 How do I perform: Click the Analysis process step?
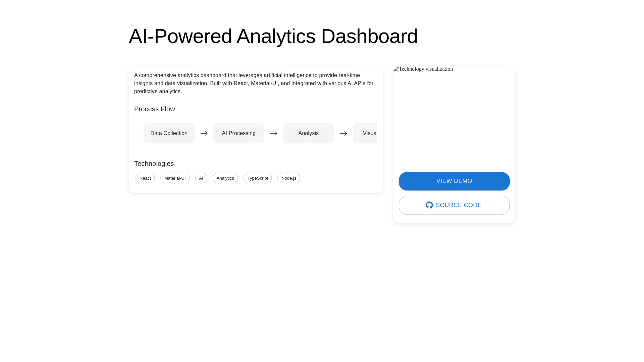(309, 133)
